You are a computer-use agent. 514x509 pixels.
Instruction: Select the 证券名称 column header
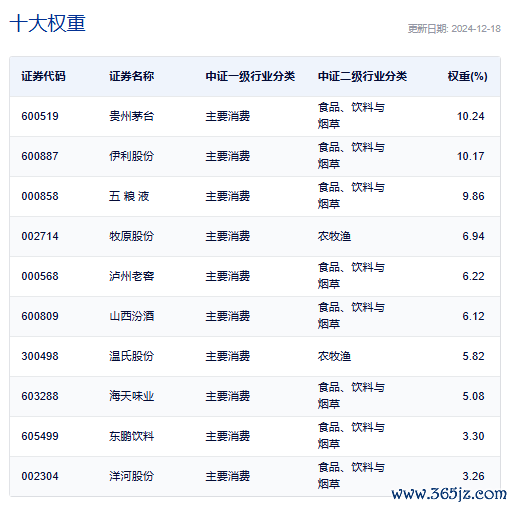coord(132,76)
